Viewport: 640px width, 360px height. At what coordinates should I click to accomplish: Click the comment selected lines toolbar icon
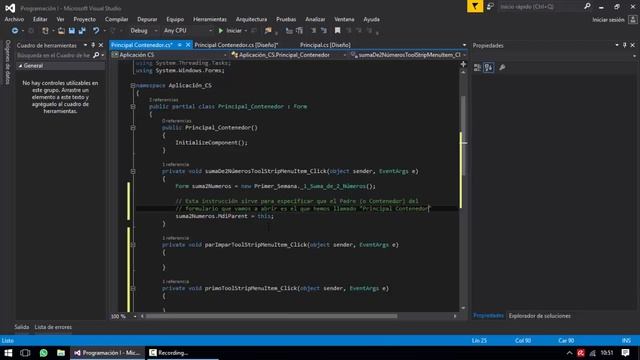pyautogui.click(x=313, y=31)
